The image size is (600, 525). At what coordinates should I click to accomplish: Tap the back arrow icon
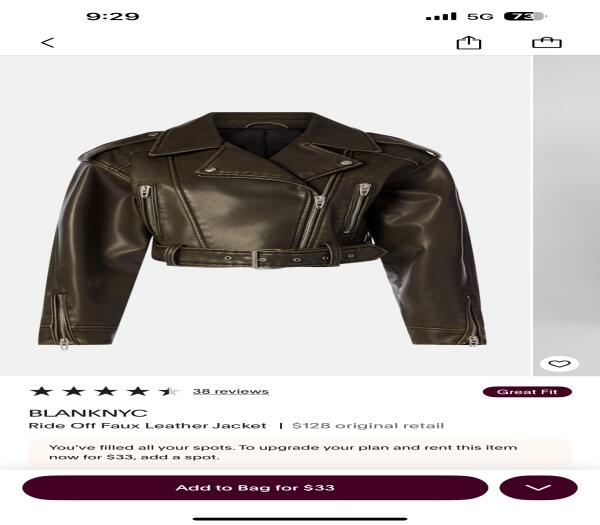click(47, 42)
